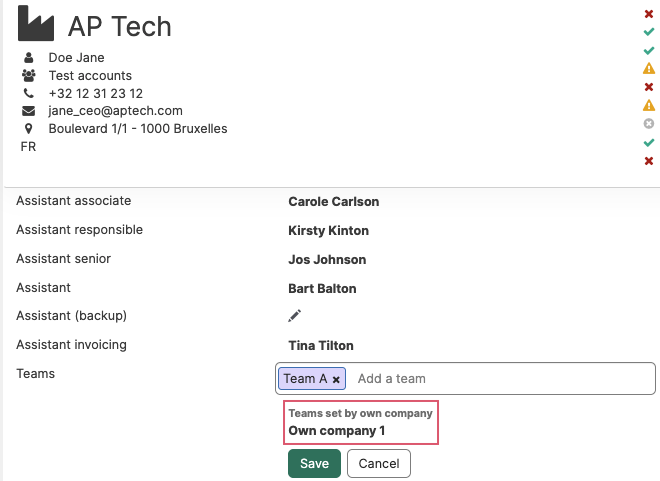Click Jos Johnson value for Assistant senior
Screen dimensions: 660x481
(327, 260)
